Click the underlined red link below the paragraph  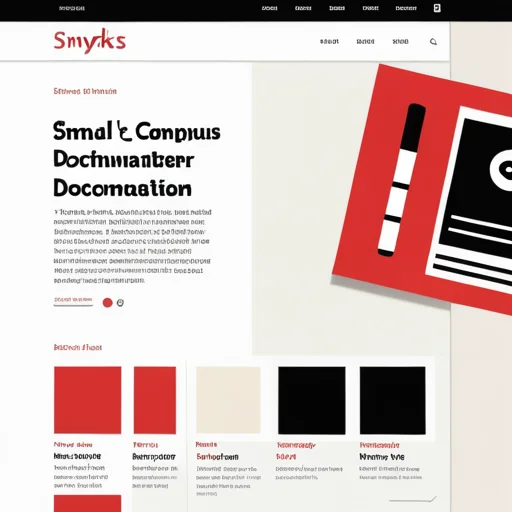point(73,301)
